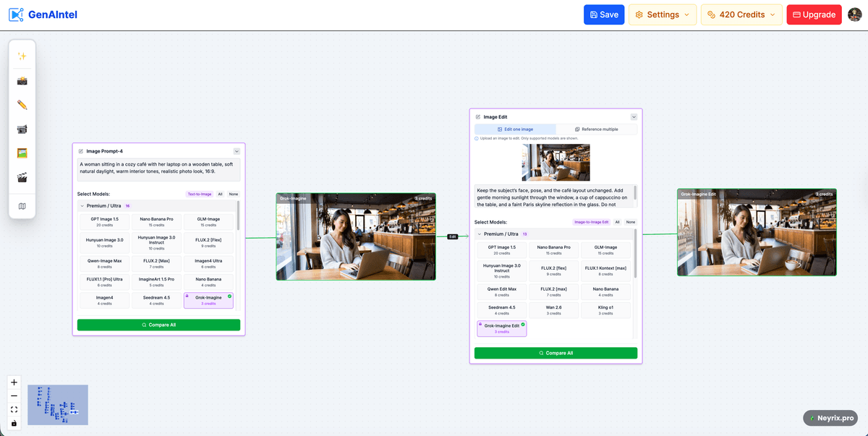Click Compare All in Image Edit node
868x436 pixels.
pos(556,353)
